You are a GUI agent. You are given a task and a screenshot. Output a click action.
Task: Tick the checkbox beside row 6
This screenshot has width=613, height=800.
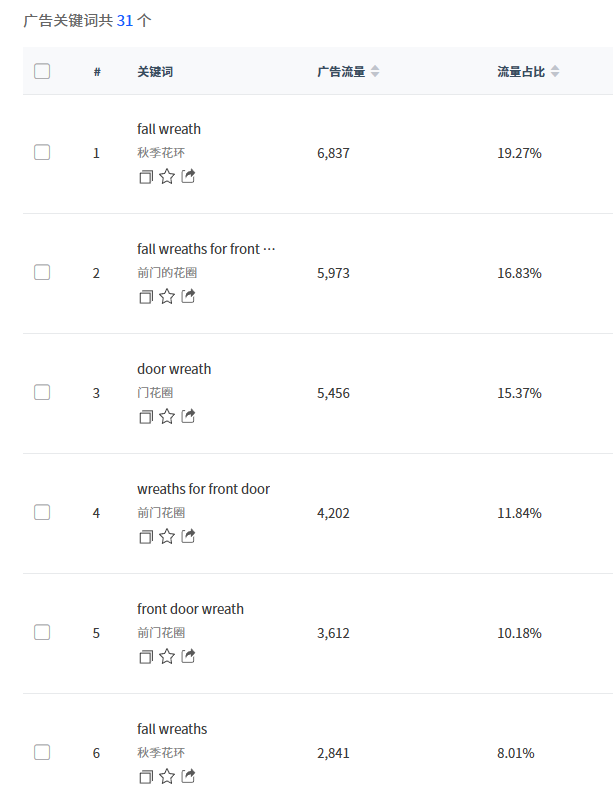[42, 753]
